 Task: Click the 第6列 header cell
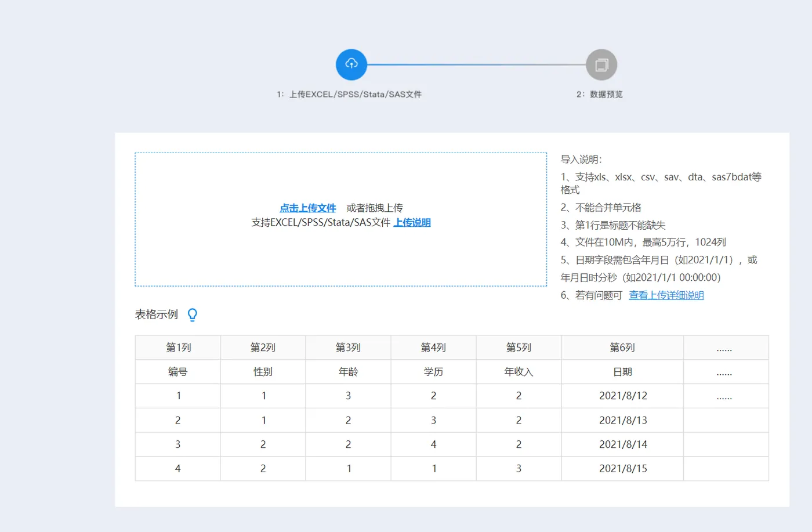(622, 348)
